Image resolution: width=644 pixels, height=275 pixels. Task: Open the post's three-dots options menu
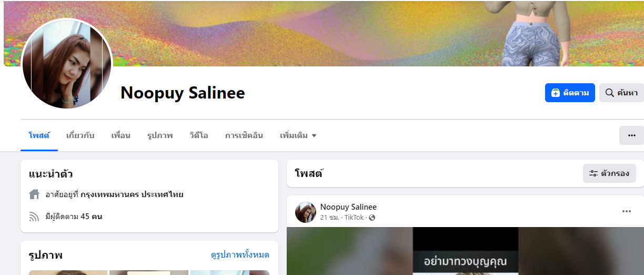[x=626, y=211]
